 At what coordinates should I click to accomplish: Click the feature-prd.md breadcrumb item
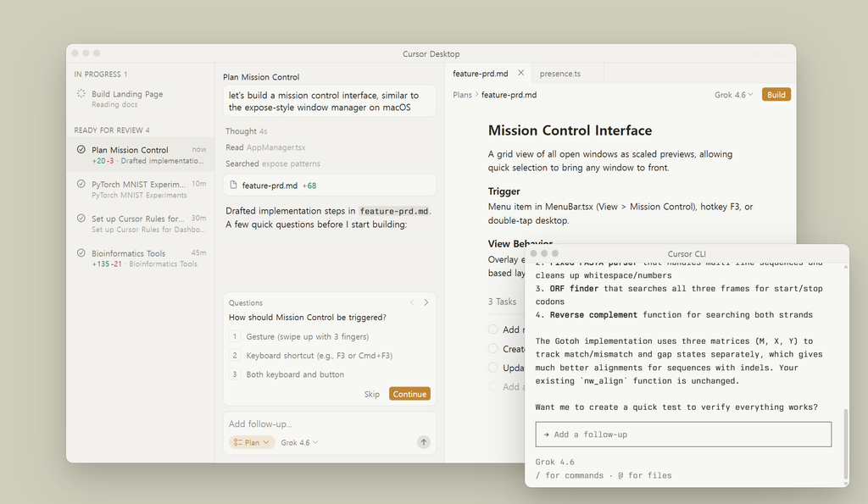509,95
